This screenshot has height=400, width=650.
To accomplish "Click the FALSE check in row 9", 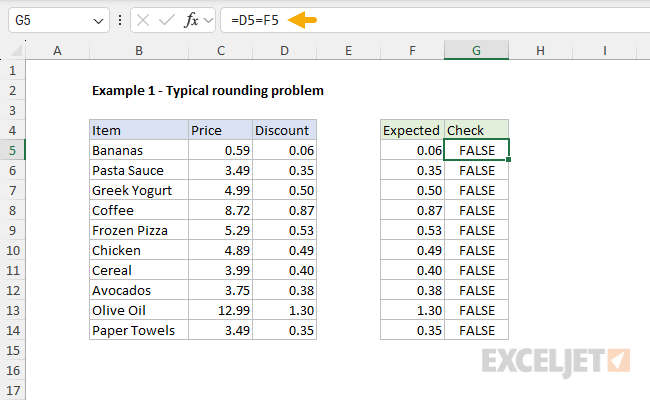I will [x=476, y=230].
